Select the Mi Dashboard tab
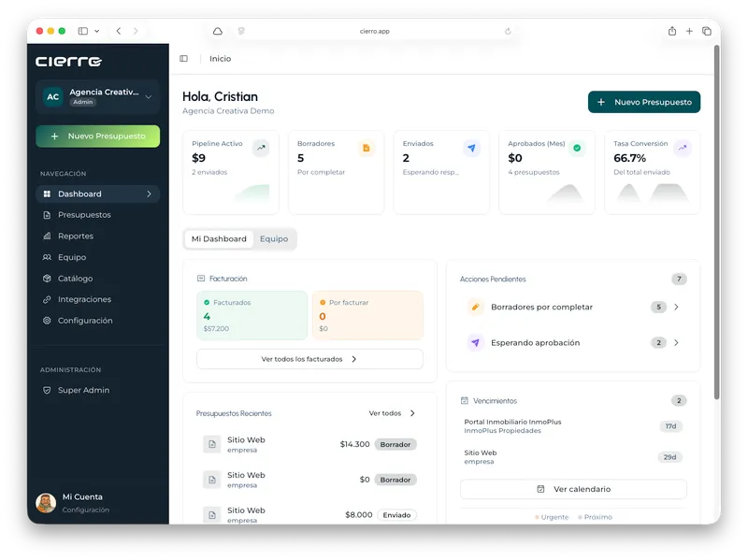Image resolution: width=748 pixels, height=560 pixels. click(219, 239)
